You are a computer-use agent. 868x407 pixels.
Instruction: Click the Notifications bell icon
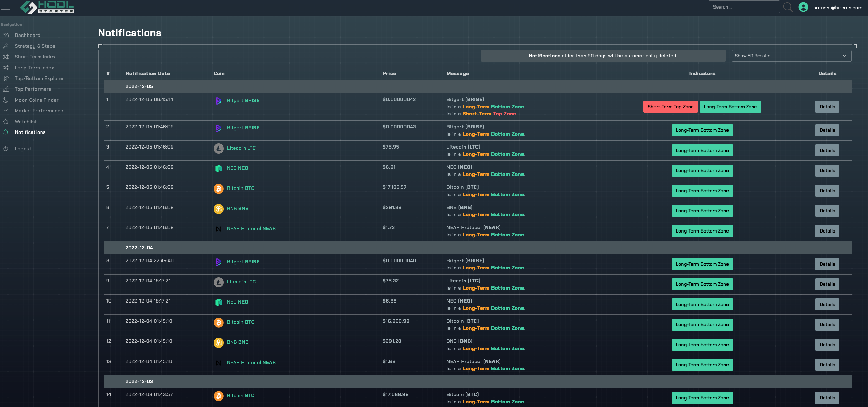point(6,132)
